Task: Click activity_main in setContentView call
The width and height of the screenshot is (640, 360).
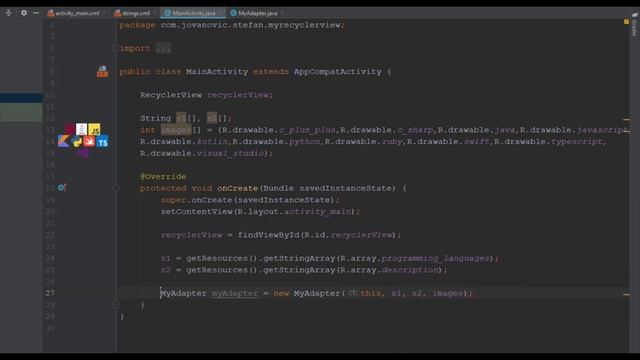Action: point(317,212)
